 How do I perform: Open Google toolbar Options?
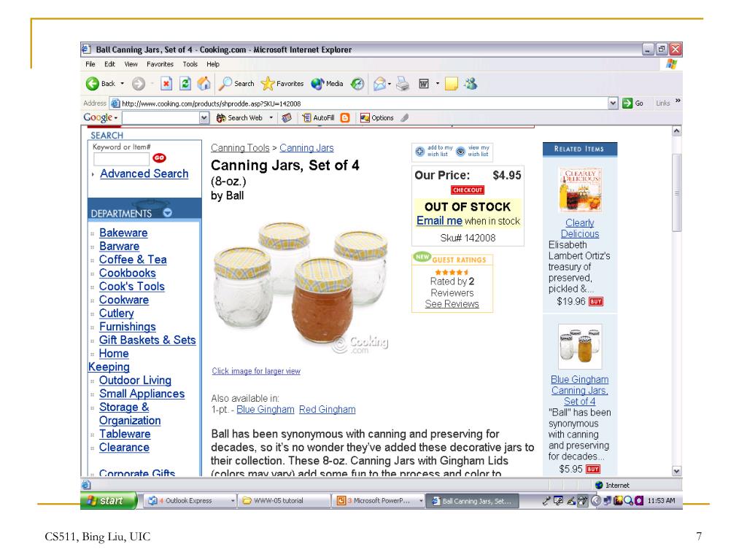(x=377, y=117)
